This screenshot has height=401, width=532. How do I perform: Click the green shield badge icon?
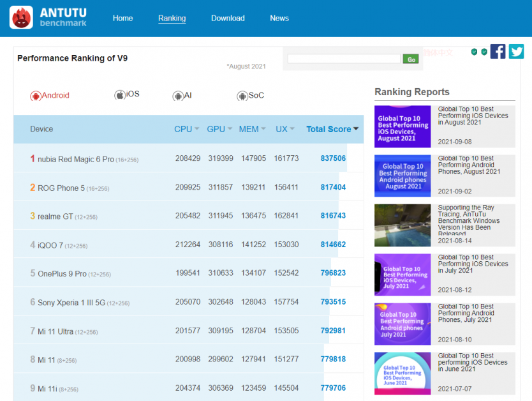[475, 52]
